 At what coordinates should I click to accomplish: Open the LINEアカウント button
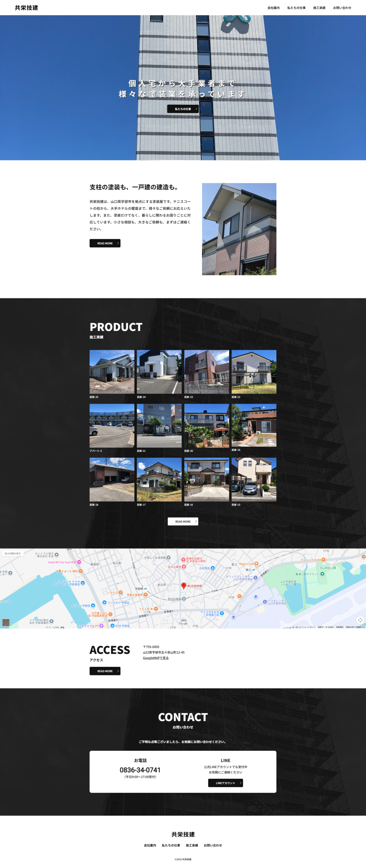click(x=225, y=783)
